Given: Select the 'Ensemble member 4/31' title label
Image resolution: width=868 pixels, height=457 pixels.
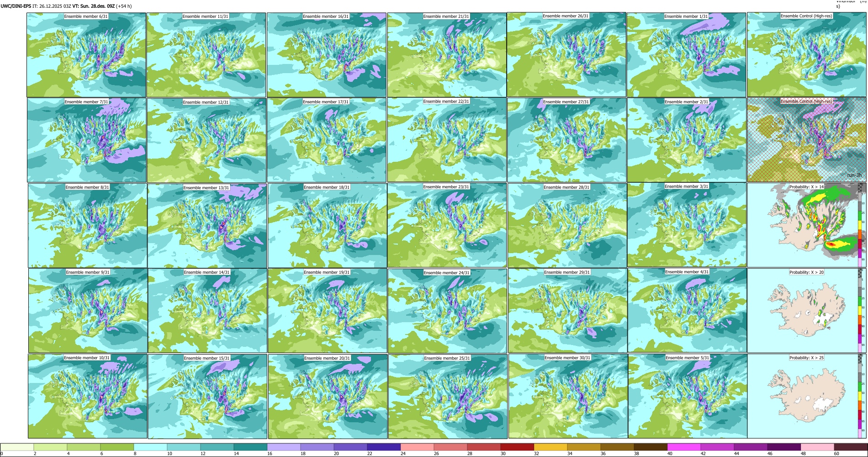Looking at the screenshot, I should pyautogui.click(x=687, y=272).
